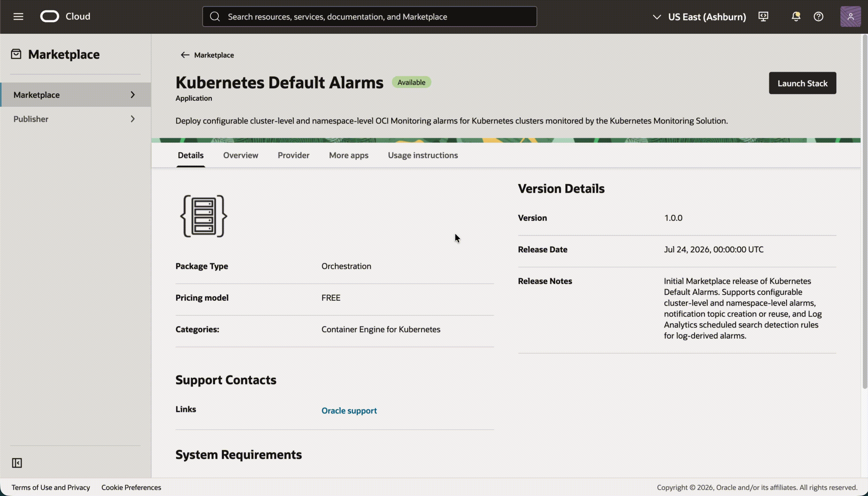Image resolution: width=868 pixels, height=496 pixels.
Task: Click the back arrow beside Marketplace
Action: coord(185,55)
